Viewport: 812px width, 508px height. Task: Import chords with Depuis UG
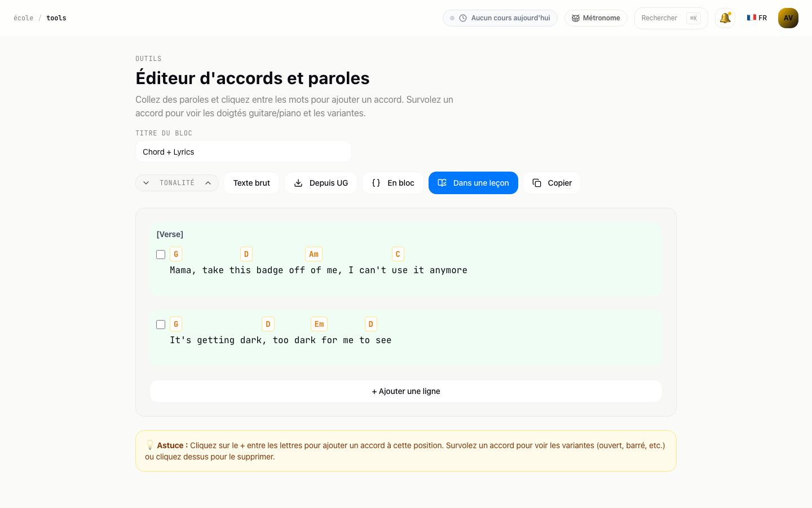(321, 183)
